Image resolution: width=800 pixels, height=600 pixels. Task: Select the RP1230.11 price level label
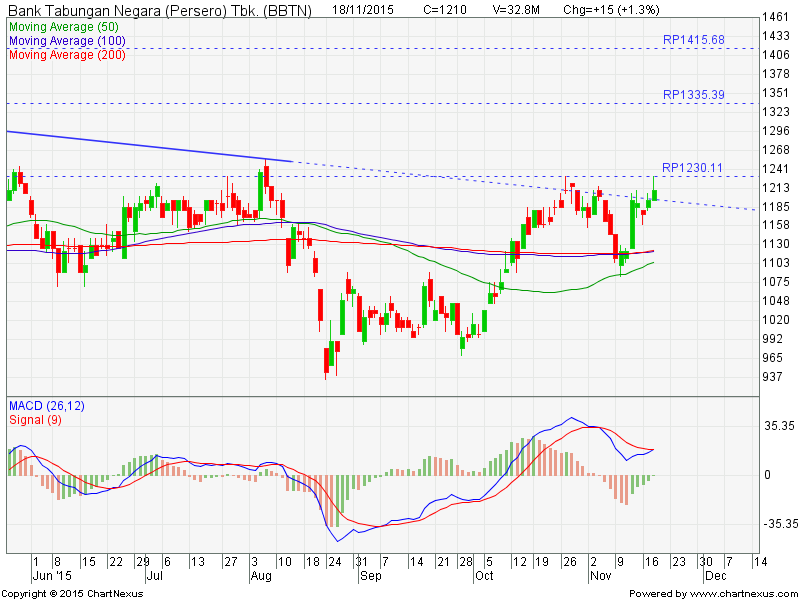click(693, 168)
